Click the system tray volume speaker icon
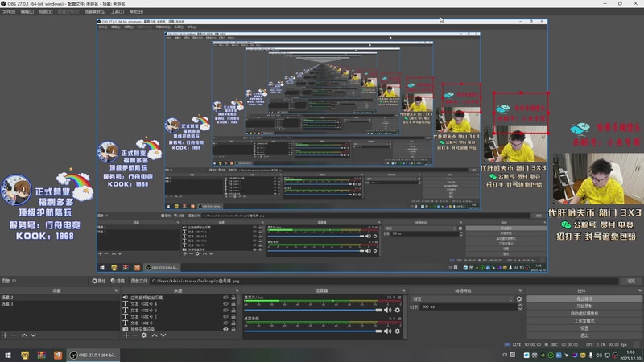Viewport: 644px width, 362px height. coord(599,355)
